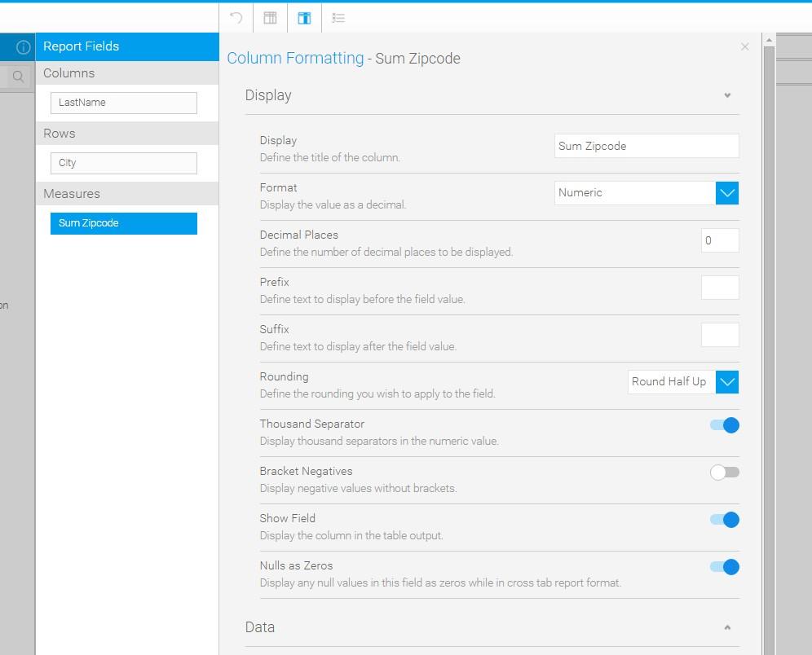Enable the Bracket Negatives toggle
The height and width of the screenshot is (655, 812).
(x=725, y=473)
